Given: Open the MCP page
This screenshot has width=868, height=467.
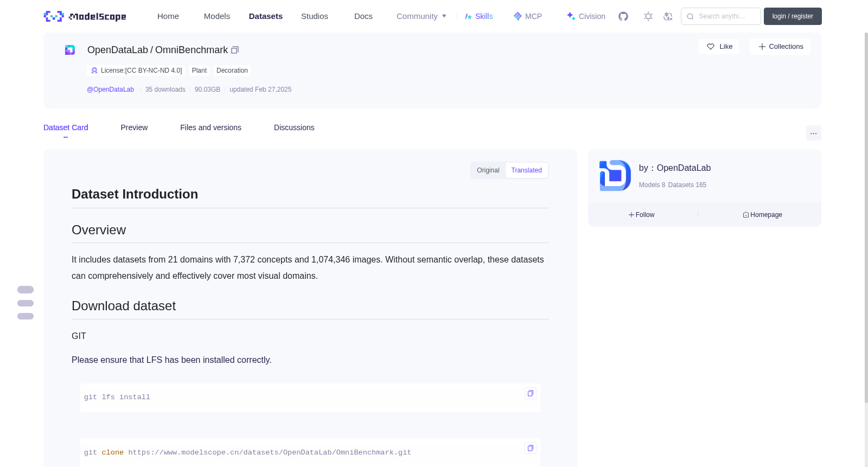Looking at the screenshot, I should point(527,16).
